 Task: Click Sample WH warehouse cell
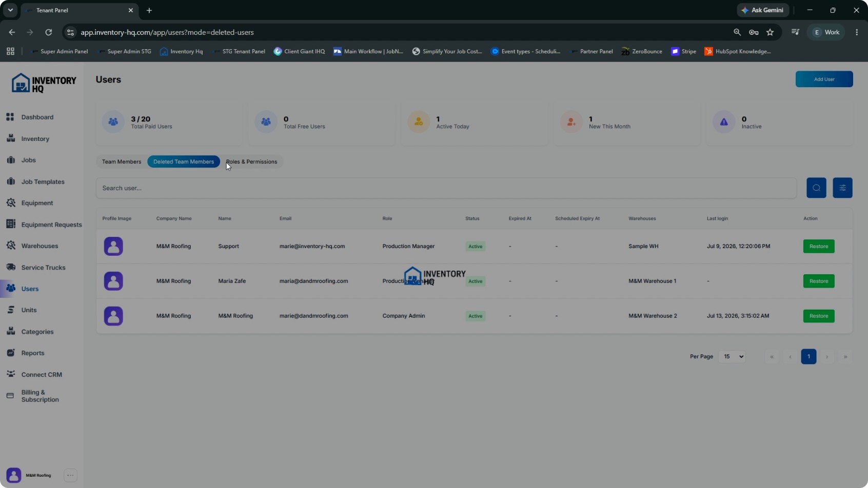[x=643, y=247]
